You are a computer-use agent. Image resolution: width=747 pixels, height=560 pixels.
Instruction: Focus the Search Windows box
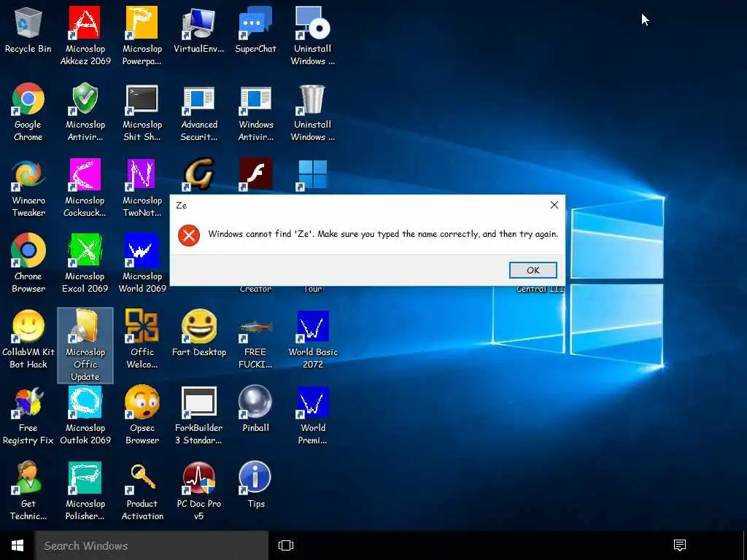coord(152,545)
